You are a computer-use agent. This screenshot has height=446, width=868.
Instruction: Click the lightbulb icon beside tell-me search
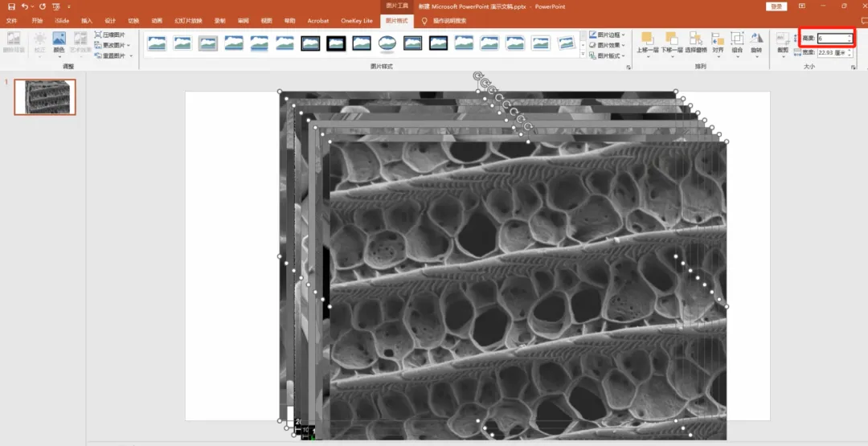[x=424, y=20]
